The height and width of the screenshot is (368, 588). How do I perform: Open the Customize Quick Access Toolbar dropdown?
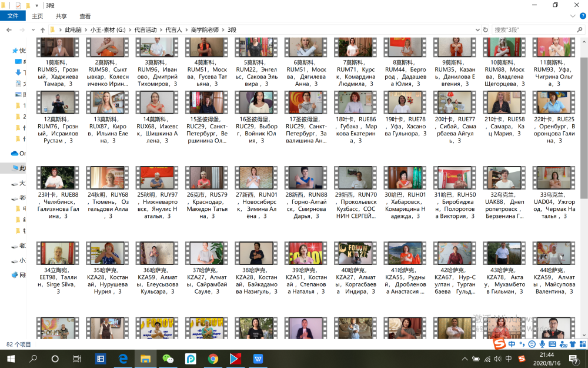tap(36, 6)
